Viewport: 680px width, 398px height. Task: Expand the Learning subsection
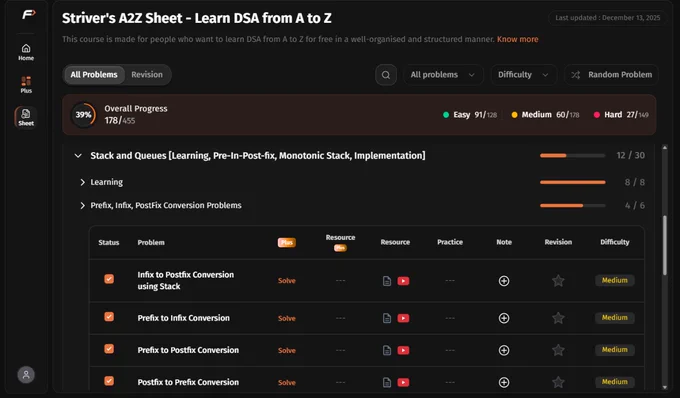82,183
